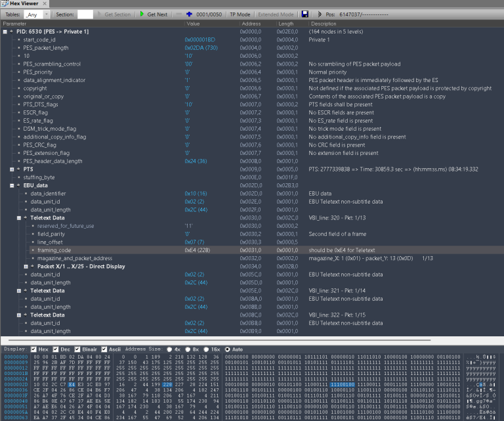This screenshot has height=421, width=504.
Task: Click the highlighted E4 hex byte
Action: coord(72,385)
